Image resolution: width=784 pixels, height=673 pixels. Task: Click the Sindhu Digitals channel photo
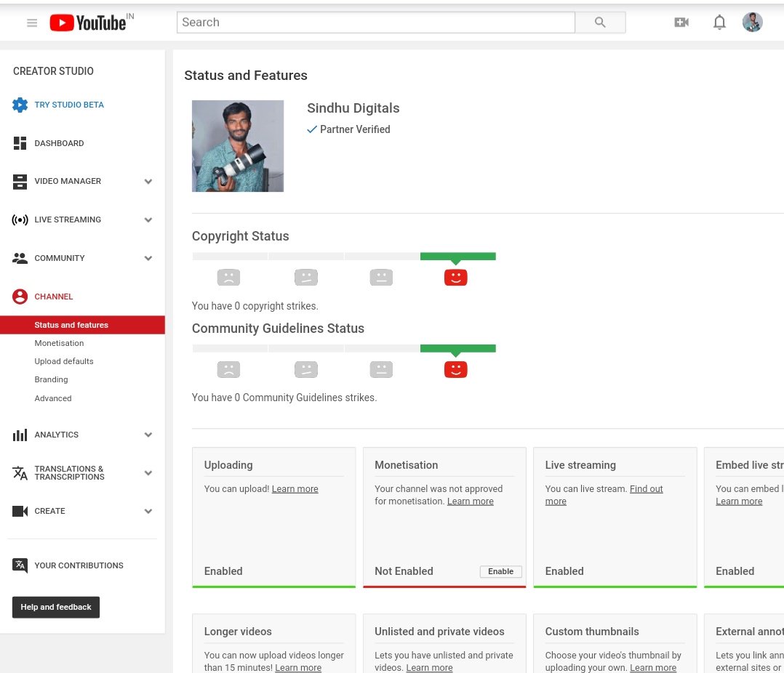(x=238, y=146)
